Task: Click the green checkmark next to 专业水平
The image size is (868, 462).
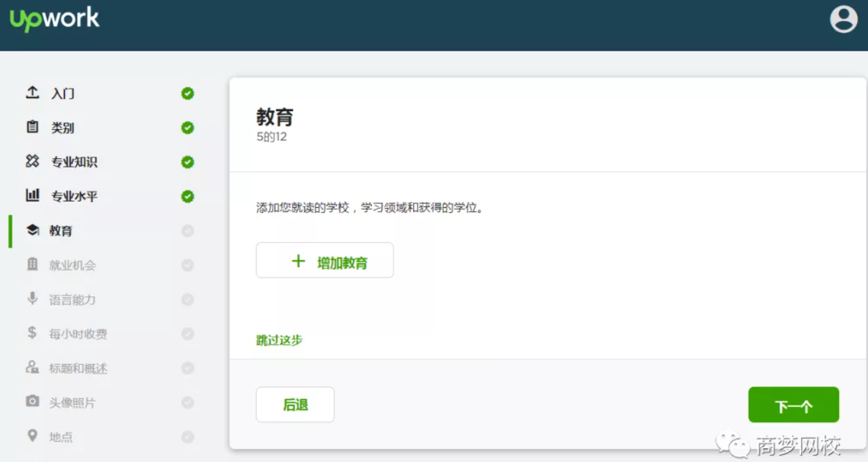Action: click(188, 196)
